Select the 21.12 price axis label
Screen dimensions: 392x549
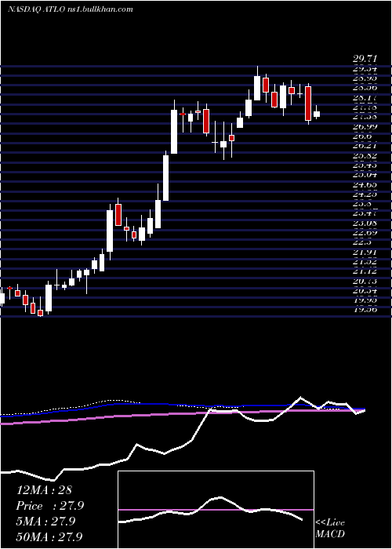point(365,271)
